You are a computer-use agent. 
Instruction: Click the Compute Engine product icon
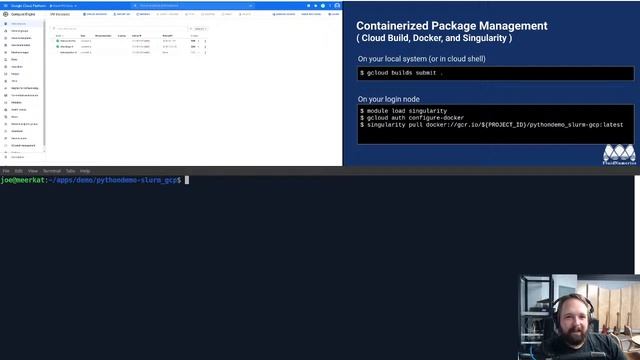6,14
